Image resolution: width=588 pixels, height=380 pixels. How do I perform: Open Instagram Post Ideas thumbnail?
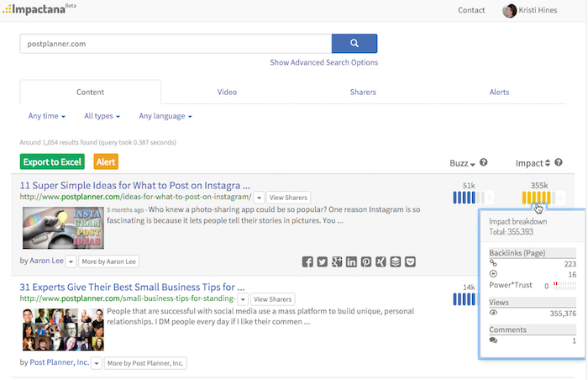point(63,228)
